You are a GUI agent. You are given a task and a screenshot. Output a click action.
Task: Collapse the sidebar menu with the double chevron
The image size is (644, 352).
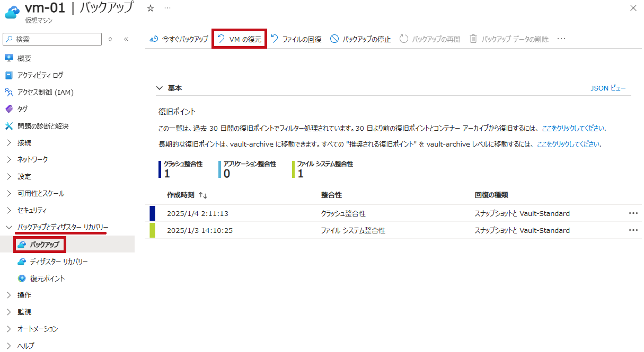pyautogui.click(x=126, y=39)
